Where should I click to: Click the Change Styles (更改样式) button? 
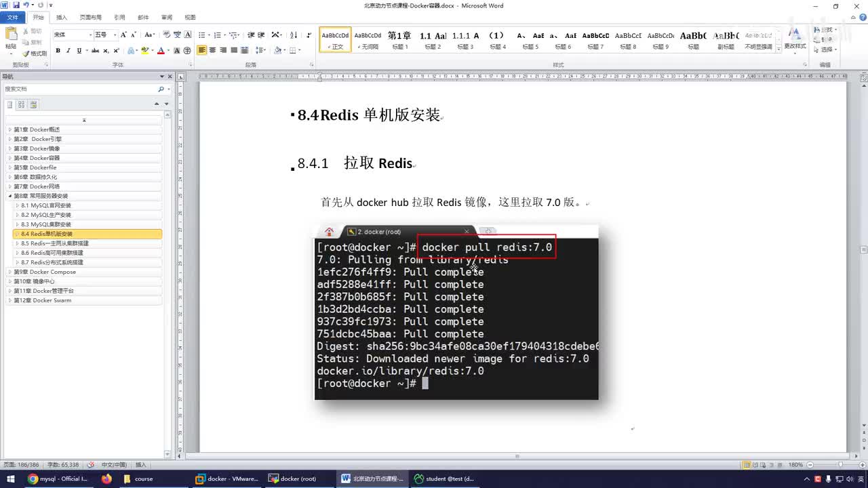coord(795,41)
